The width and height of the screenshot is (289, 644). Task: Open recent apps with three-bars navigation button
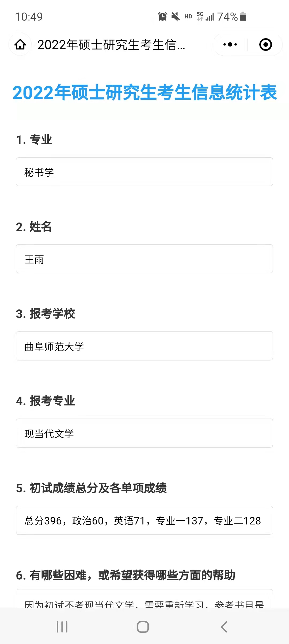tap(62, 627)
